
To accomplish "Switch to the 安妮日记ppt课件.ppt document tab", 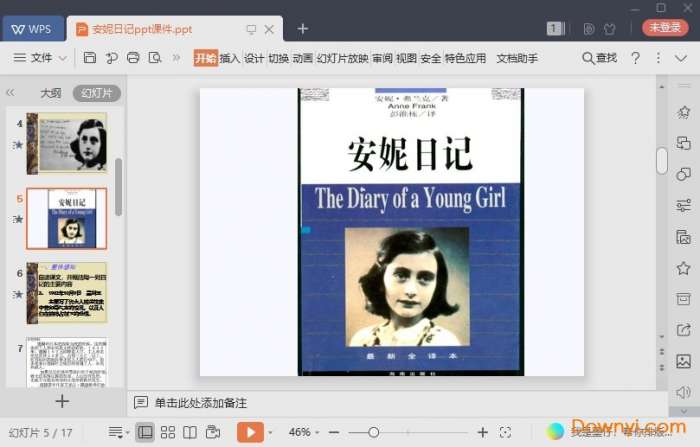I will click(x=142, y=29).
